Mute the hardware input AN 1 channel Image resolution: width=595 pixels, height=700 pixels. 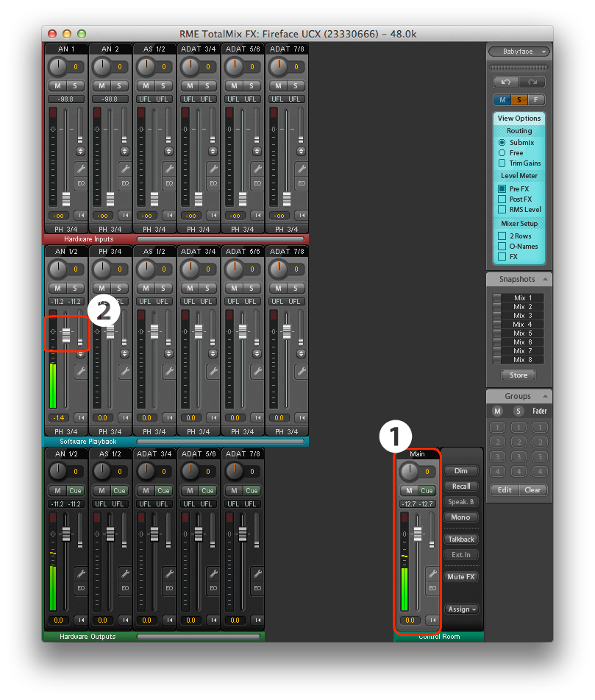tap(56, 86)
